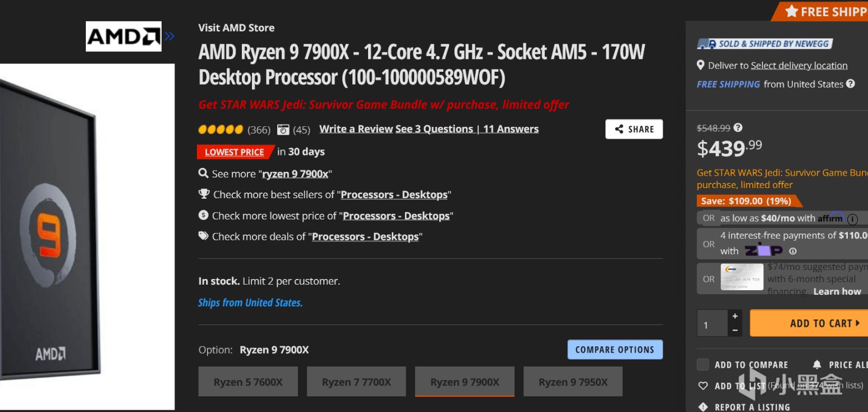Increase quantity with the plus button
This screenshot has height=412, width=868.
pyautogui.click(x=735, y=316)
